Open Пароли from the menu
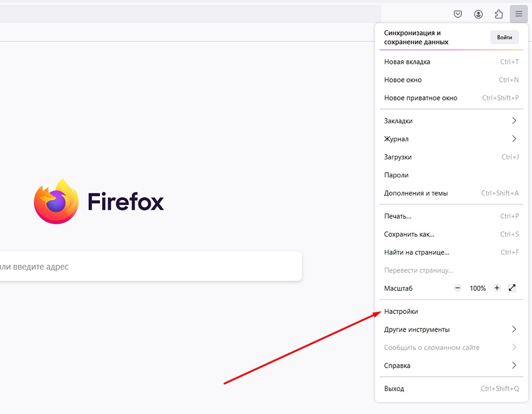The image size is (532, 414). [451, 175]
